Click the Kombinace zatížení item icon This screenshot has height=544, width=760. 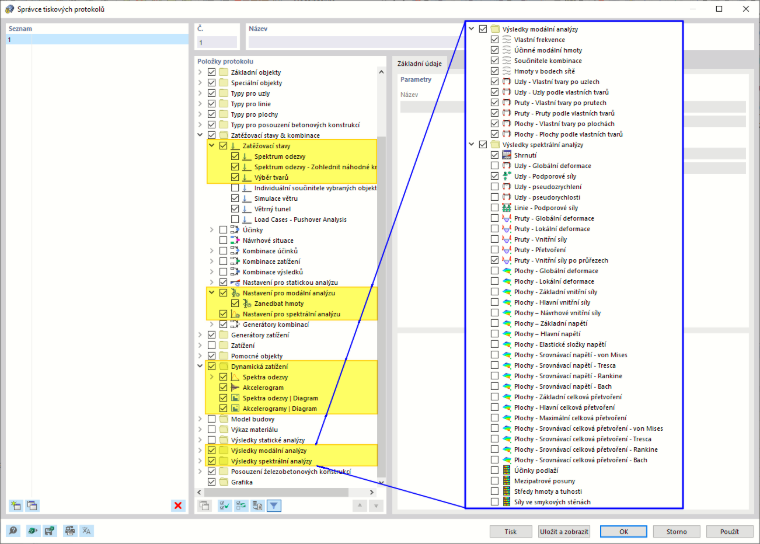pyautogui.click(x=235, y=261)
